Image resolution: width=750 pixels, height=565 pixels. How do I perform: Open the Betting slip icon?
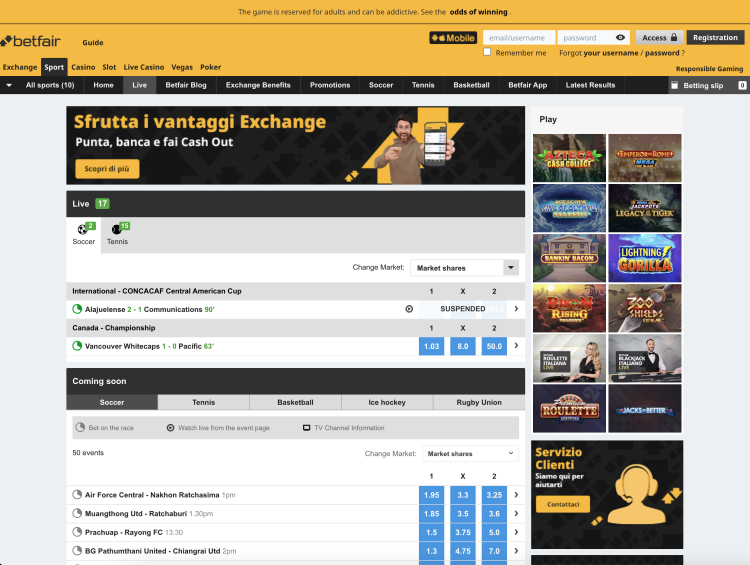tap(674, 85)
